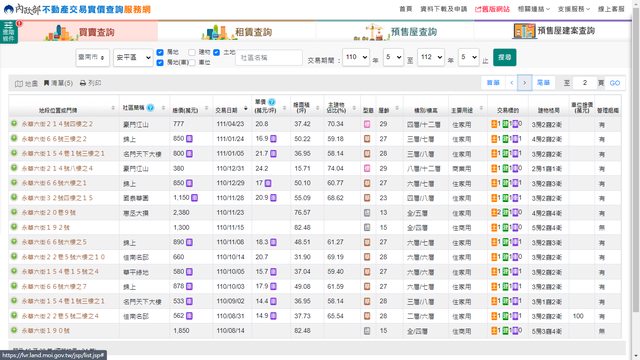Open the map view icon
This screenshot has width=640, height=360.
pos(19,84)
